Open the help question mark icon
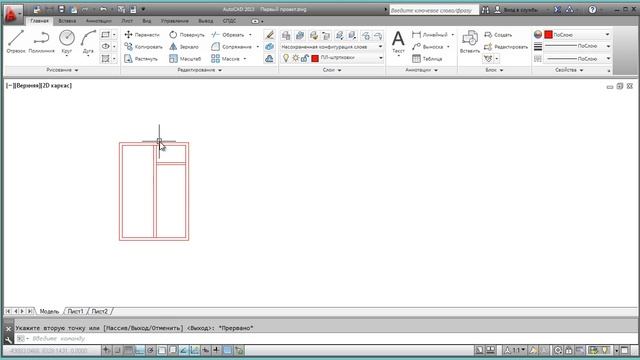Viewport: 640px width, 360px height. tap(592, 10)
